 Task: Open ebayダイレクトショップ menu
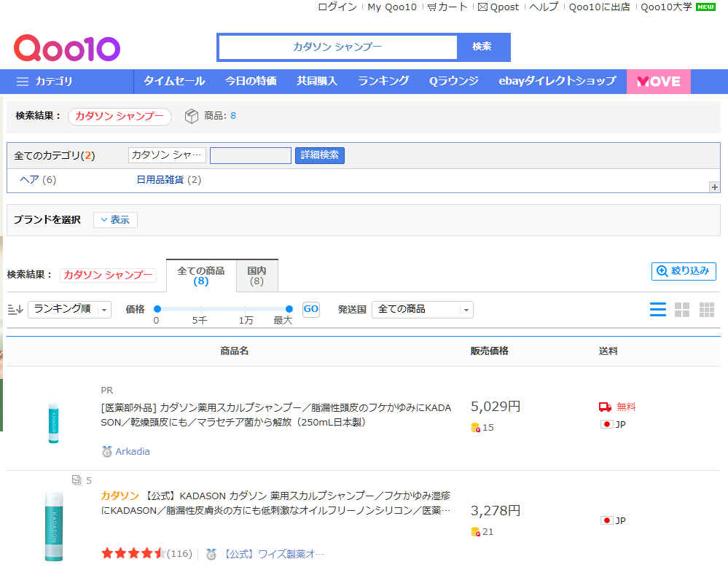coord(557,82)
